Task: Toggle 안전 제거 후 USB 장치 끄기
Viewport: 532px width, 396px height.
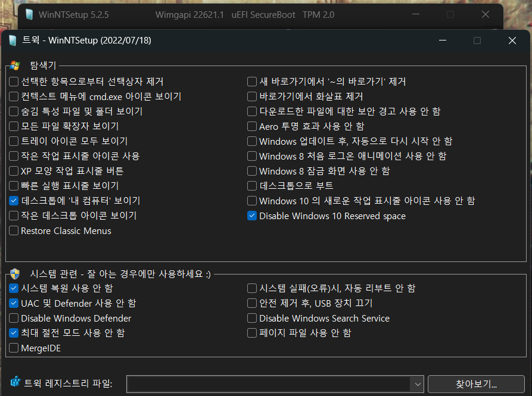Action: pyautogui.click(x=252, y=304)
